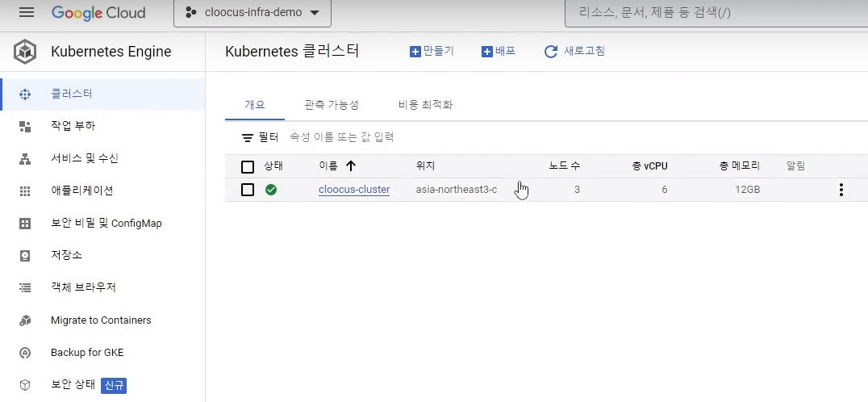Screen dimensions: 868x402
Task: Click the 총 vCPU column header
Action: pos(650,165)
